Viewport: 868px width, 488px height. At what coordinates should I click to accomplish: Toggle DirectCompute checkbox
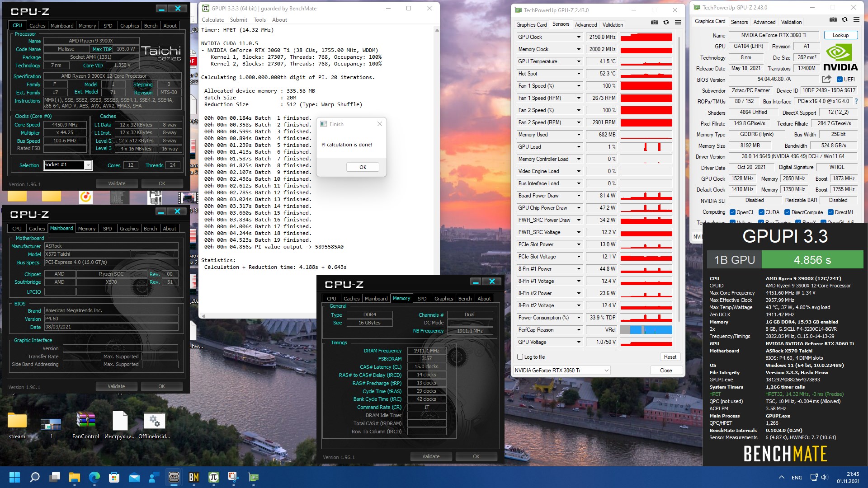pyautogui.click(x=787, y=212)
